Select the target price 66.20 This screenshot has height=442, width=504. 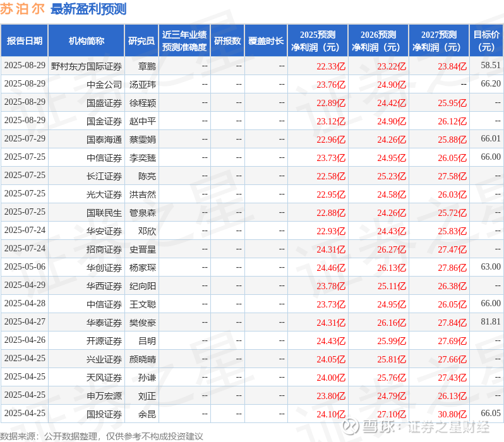pos(491,83)
